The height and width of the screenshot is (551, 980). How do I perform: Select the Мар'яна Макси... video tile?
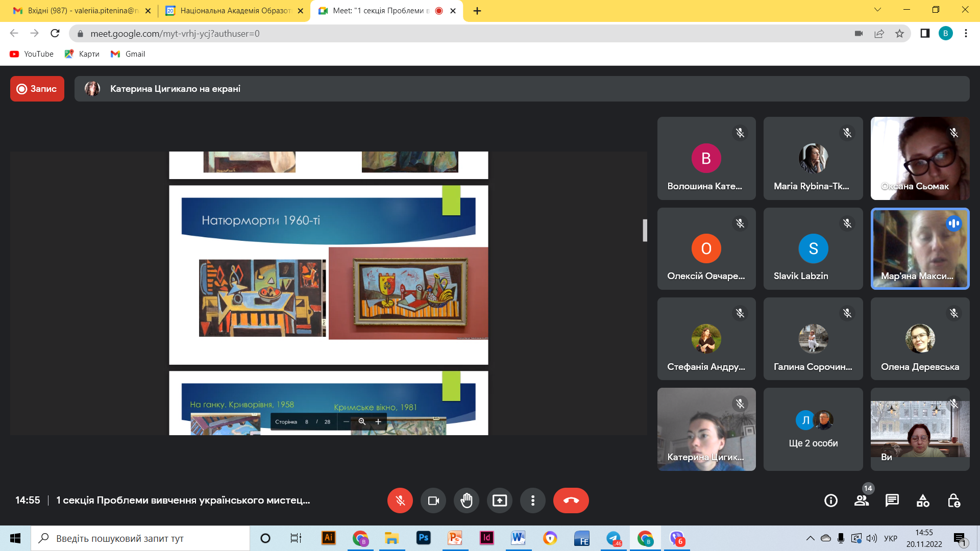(x=920, y=248)
